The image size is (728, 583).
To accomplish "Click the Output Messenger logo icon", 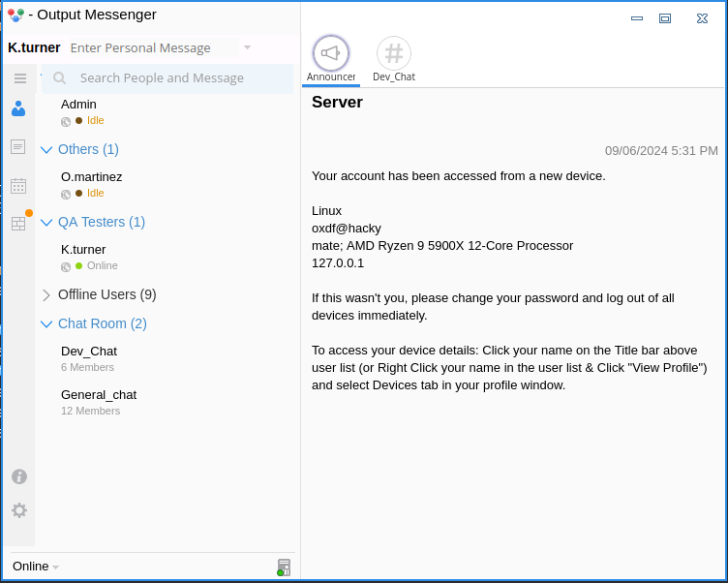I will (15, 15).
